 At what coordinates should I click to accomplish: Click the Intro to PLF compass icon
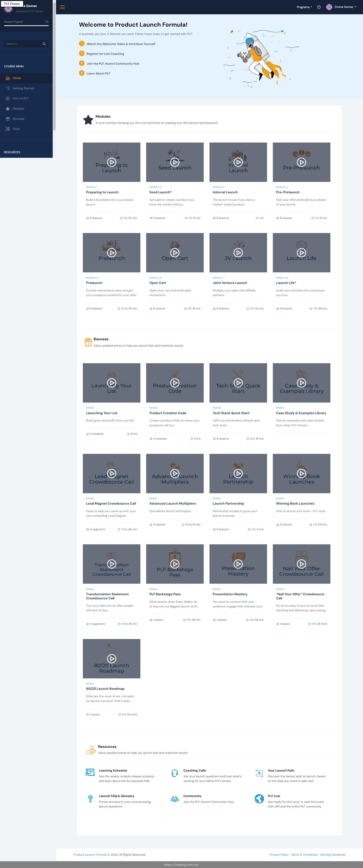(x=8, y=98)
